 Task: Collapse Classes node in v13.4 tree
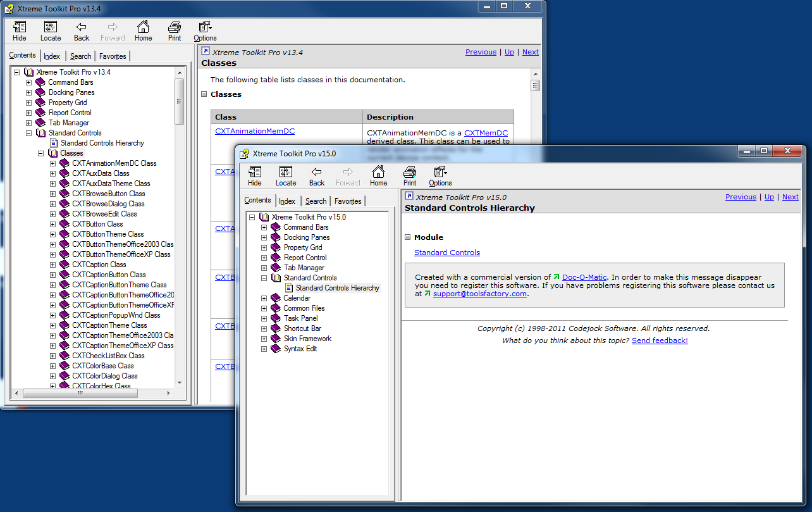point(40,153)
